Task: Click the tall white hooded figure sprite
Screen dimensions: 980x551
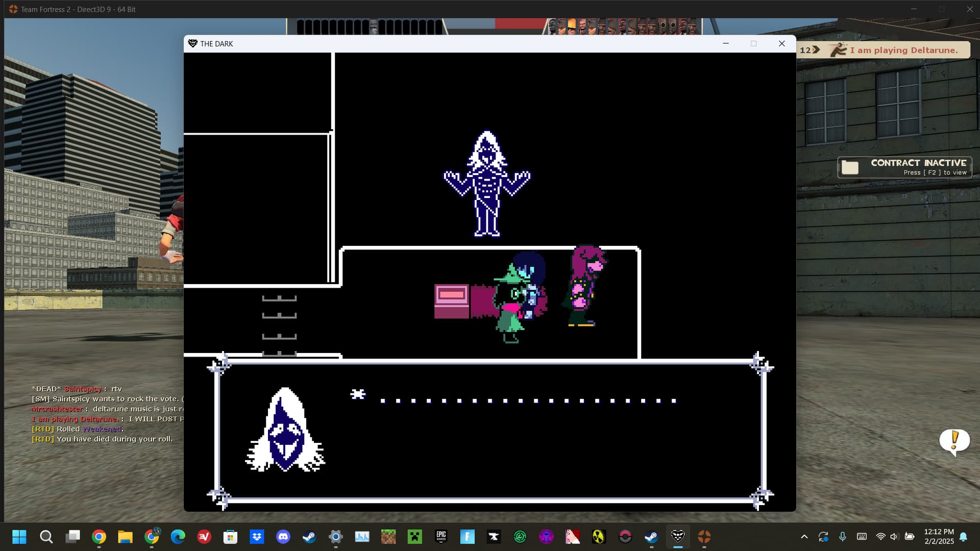Action: pos(487,184)
